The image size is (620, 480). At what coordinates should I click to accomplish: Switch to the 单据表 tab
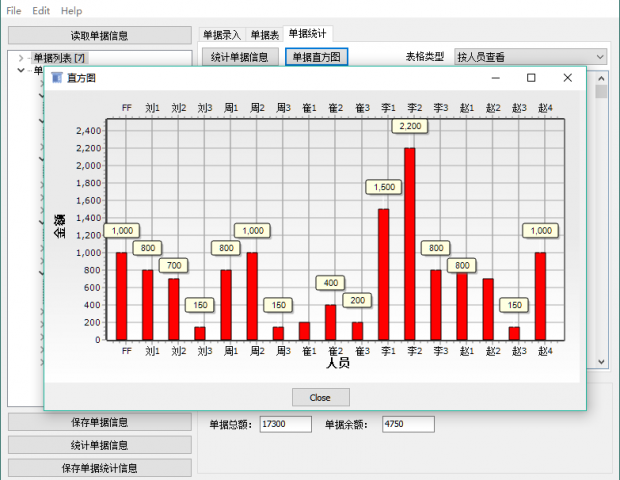coord(264,35)
